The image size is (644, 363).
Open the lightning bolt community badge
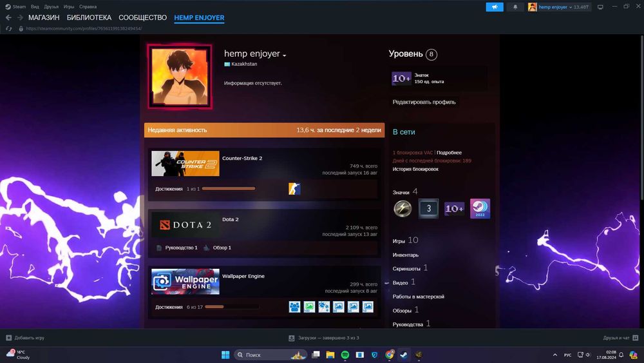402,208
